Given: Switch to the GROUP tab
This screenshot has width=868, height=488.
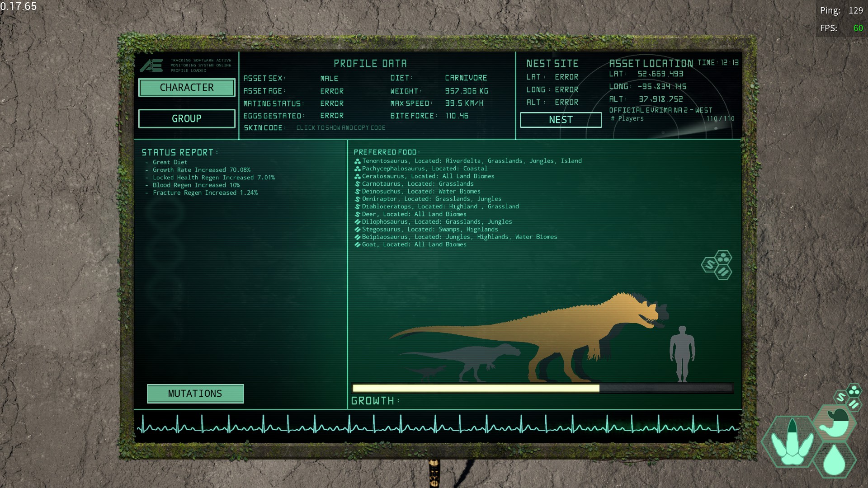Looking at the screenshot, I should tap(187, 119).
